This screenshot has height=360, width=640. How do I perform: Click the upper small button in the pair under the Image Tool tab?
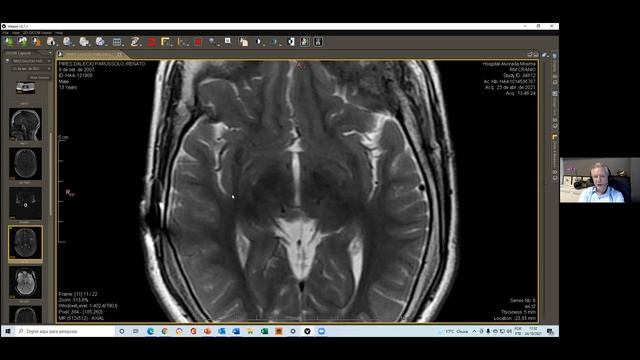point(555,121)
